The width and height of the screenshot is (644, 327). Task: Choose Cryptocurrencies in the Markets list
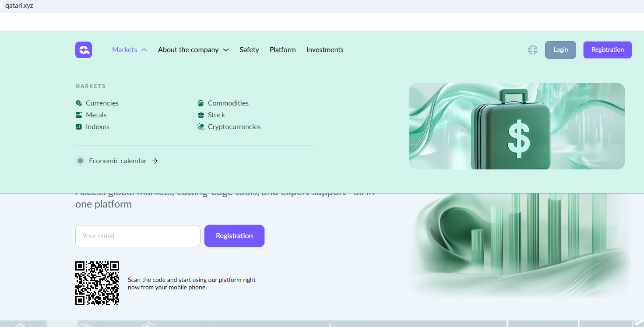click(x=234, y=127)
